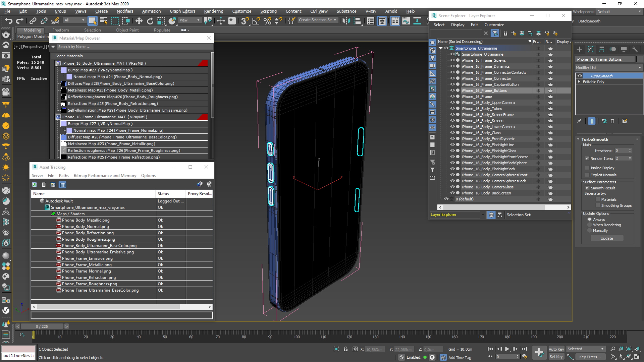Open the Rendering menu
This screenshot has width=644, height=362.
(x=213, y=11)
